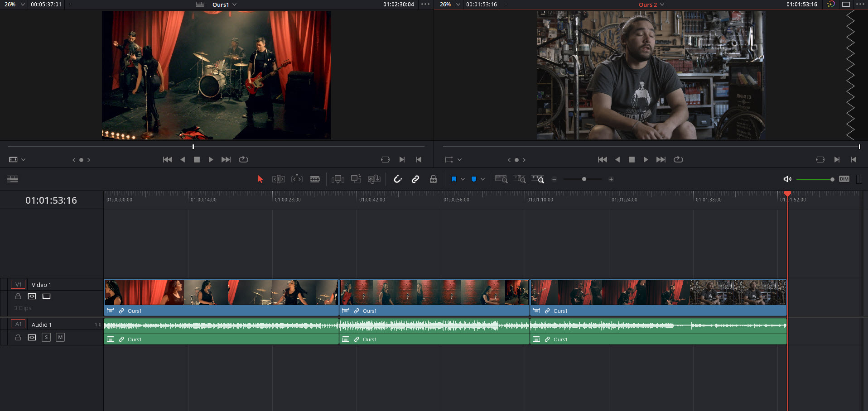Open timeline viewer three-dot options menu
868x411 pixels.
(x=860, y=5)
